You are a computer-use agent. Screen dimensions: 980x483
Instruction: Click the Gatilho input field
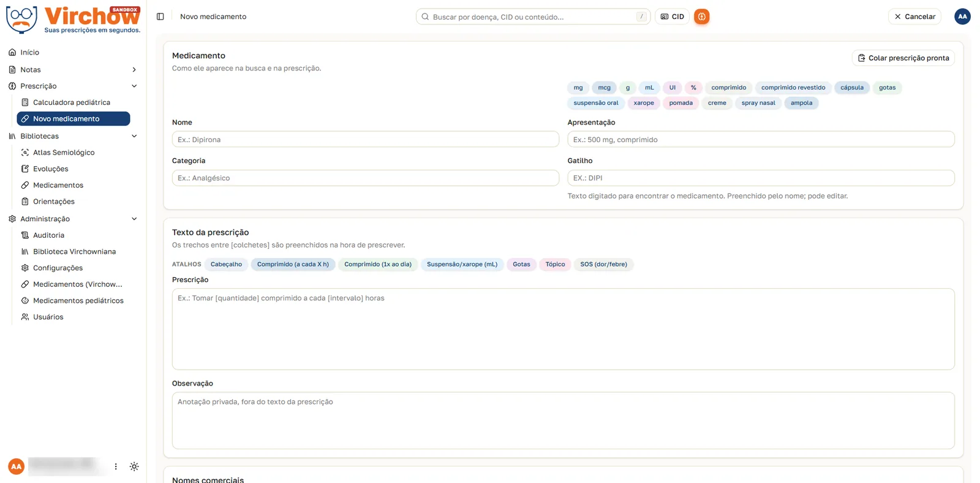761,178
